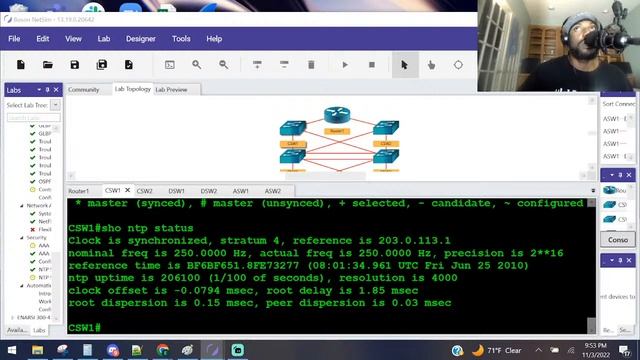Switch to the ASW1 console tab

[x=240, y=191]
